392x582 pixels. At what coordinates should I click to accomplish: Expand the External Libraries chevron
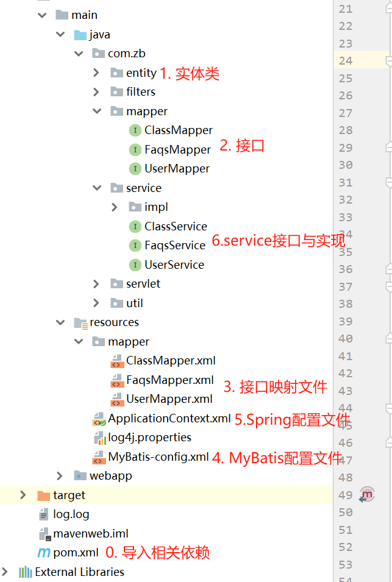coord(5,572)
